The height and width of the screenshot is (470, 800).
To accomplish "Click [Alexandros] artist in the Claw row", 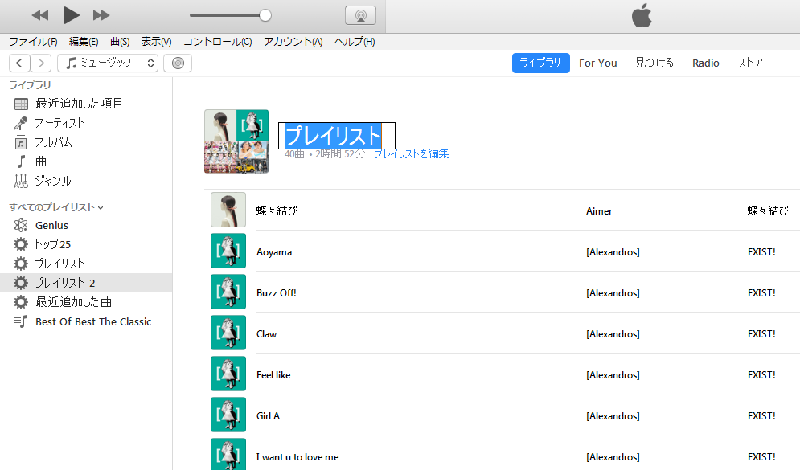I will click(x=613, y=334).
